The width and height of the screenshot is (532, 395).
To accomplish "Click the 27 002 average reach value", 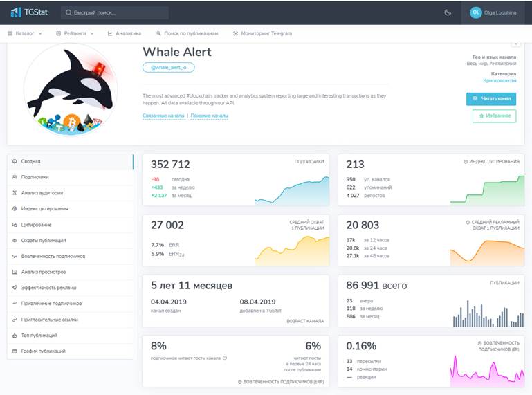I will [x=167, y=225].
